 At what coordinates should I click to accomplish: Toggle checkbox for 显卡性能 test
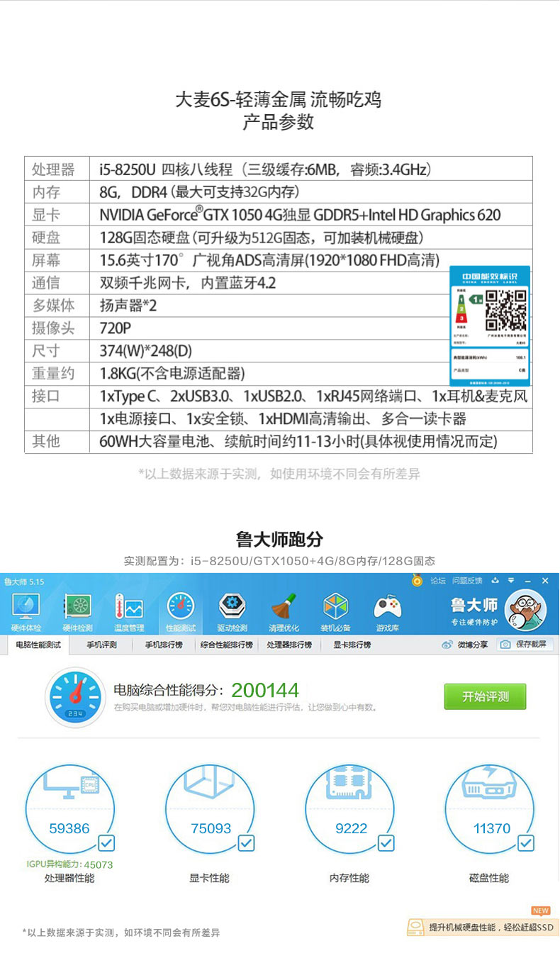[246, 843]
